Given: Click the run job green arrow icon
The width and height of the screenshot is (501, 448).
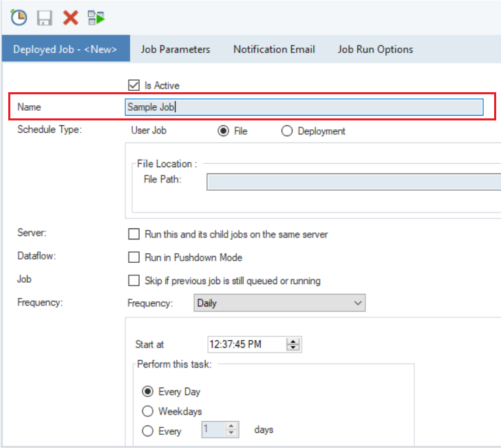Looking at the screenshot, I should [96, 17].
